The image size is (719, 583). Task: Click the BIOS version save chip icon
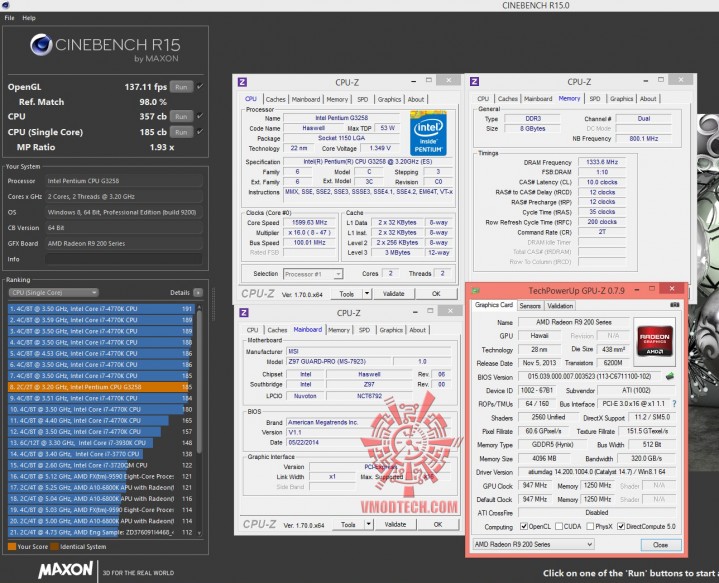click(669, 377)
